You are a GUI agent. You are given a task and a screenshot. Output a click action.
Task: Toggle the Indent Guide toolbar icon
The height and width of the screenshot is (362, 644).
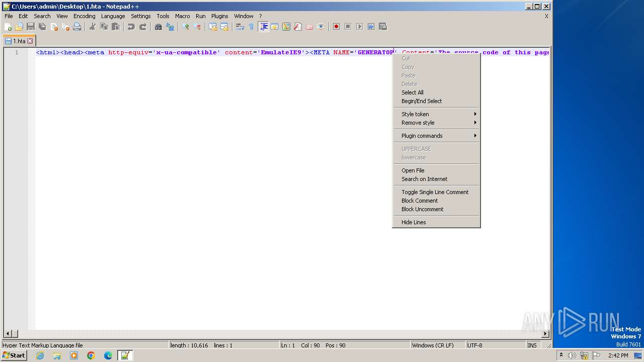click(x=263, y=27)
